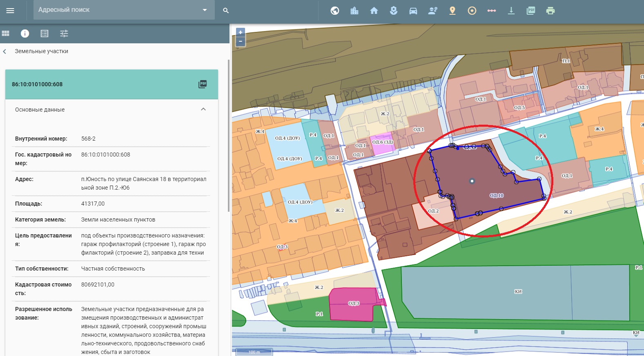Go back from 'Земельные участки' using the arrow

[5, 51]
